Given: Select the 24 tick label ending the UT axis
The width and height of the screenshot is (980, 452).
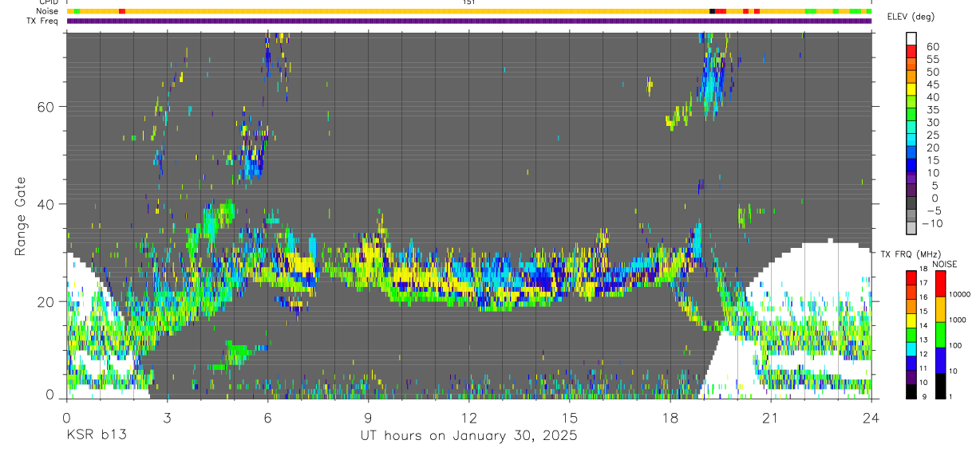Looking at the screenshot, I should (x=871, y=417).
